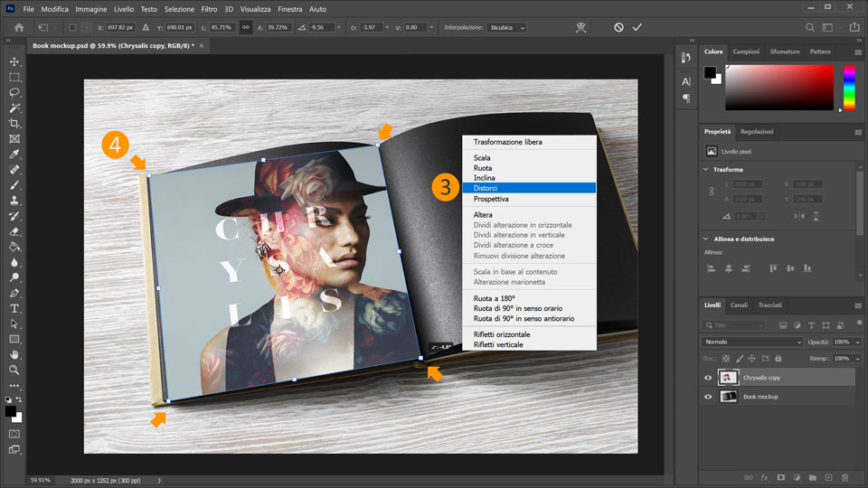868x488 pixels.
Task: Toggle lock all padlock icon
Action: 778,359
